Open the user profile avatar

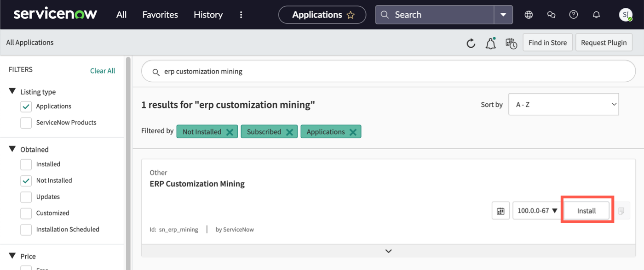626,15
